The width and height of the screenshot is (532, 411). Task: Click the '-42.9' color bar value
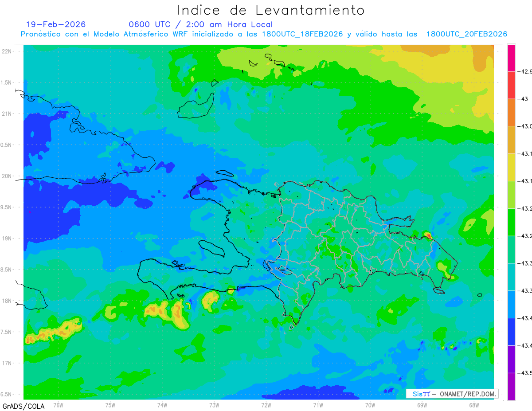click(x=525, y=71)
